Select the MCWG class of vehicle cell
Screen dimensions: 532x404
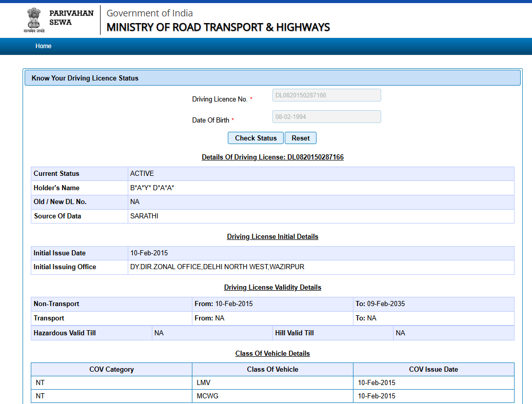207,396
